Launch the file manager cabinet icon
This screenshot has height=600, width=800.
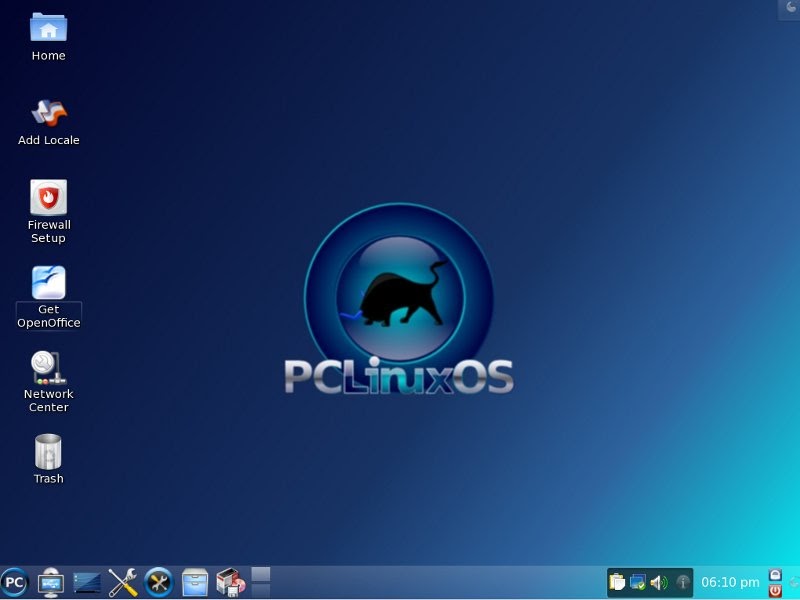[x=193, y=582]
